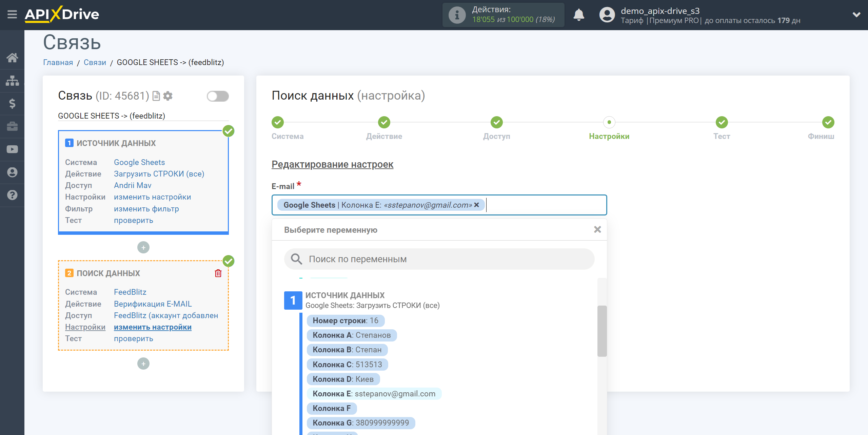The height and width of the screenshot is (435, 868).
Task: Click the Источник данных group header
Action: click(362, 300)
